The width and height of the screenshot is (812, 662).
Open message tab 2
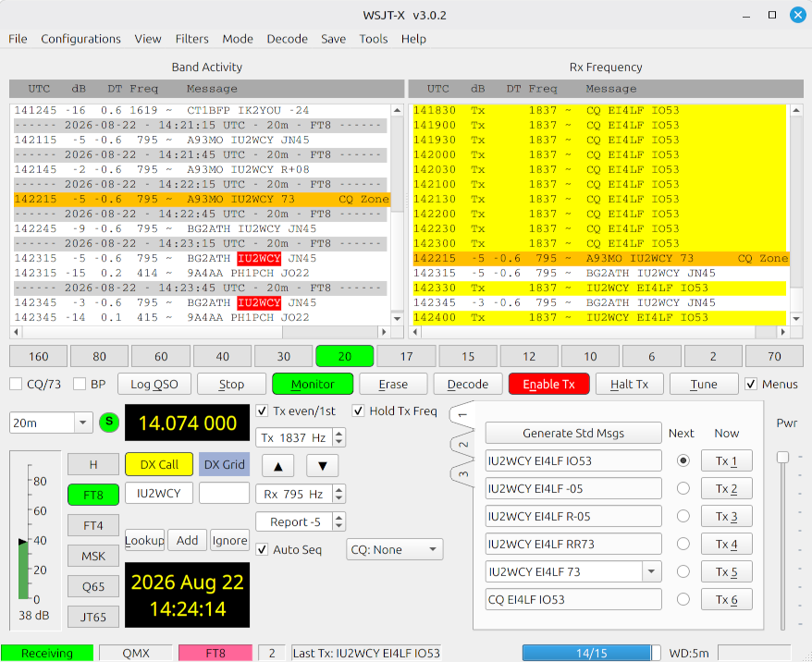coord(462,445)
